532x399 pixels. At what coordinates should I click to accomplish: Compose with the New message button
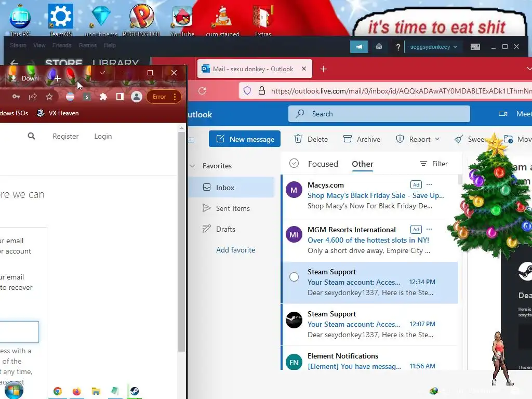point(245,139)
